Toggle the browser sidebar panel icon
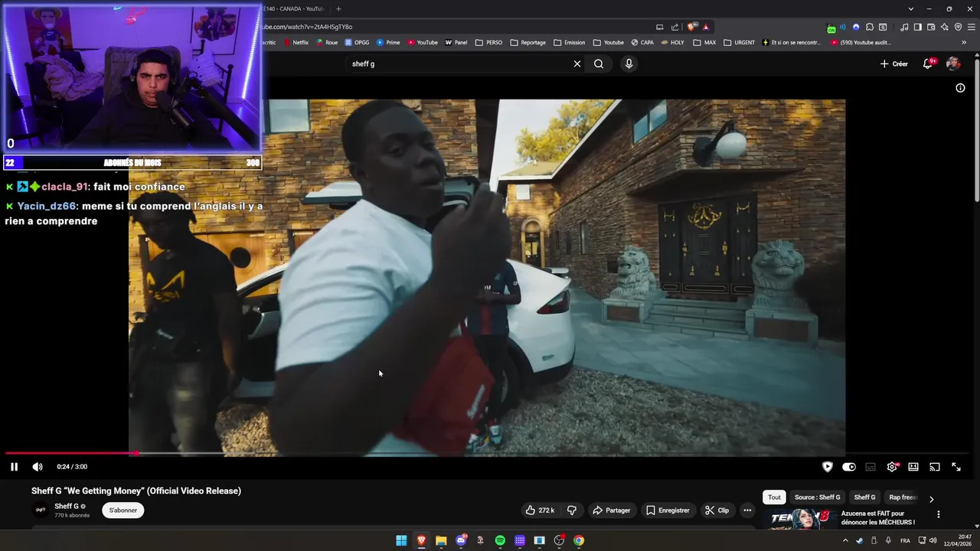The width and height of the screenshot is (980, 551). point(918,27)
